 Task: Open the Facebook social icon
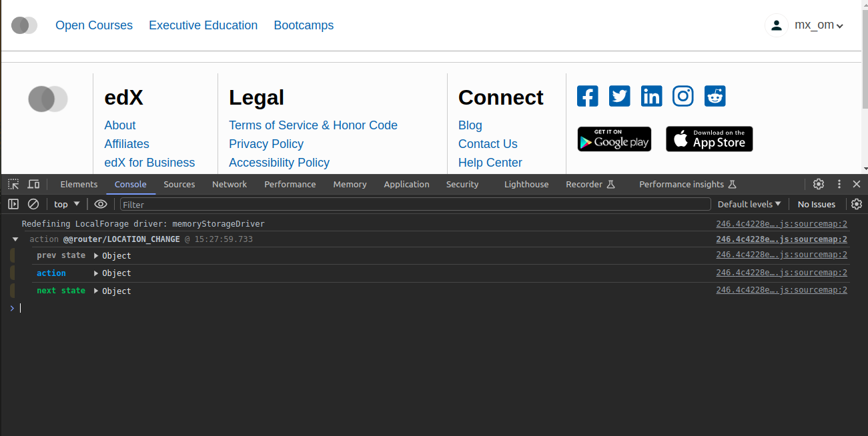click(x=588, y=96)
